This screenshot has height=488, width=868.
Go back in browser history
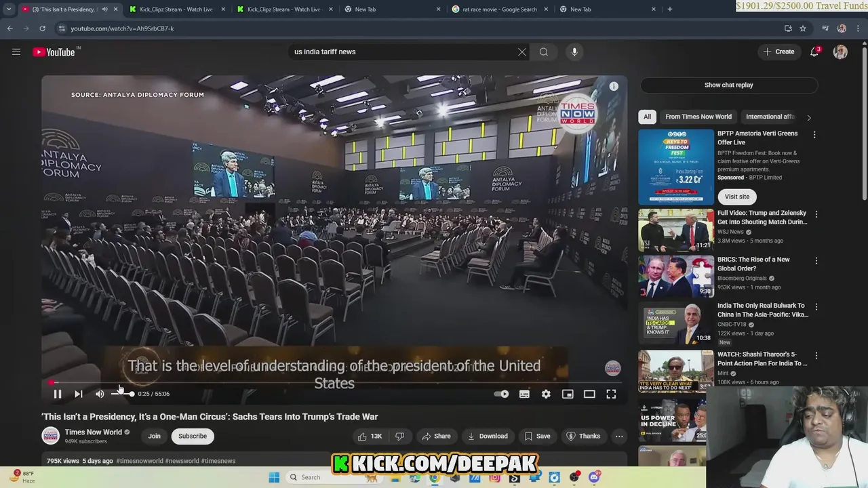coord(9,28)
